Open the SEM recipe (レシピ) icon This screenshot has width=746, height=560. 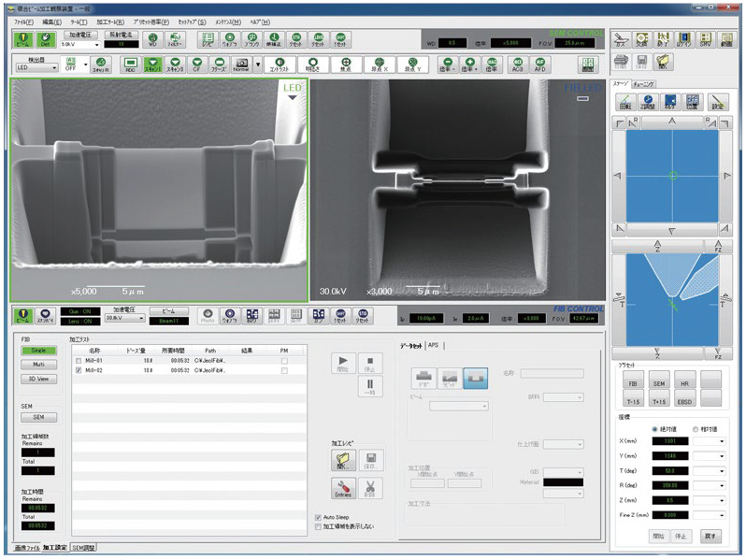208,39
